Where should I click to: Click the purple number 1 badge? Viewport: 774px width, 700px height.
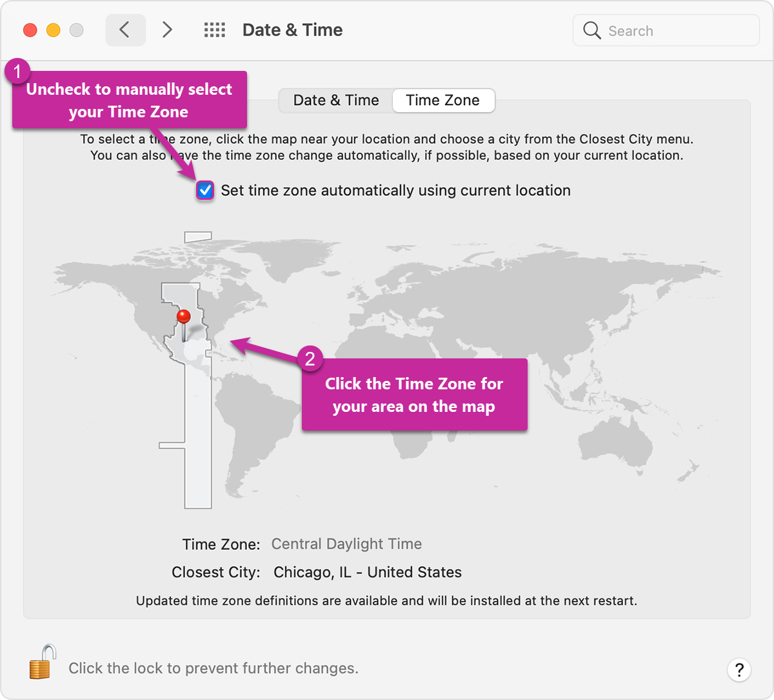point(17,71)
